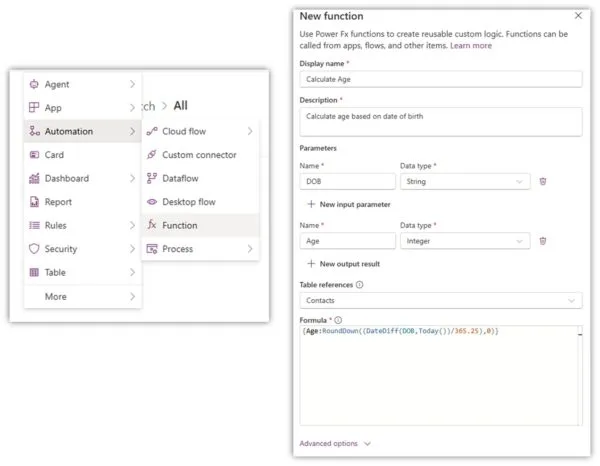Viewport: 600px width, 466px height.
Task: Click the Security shield icon
Action: 34,249
